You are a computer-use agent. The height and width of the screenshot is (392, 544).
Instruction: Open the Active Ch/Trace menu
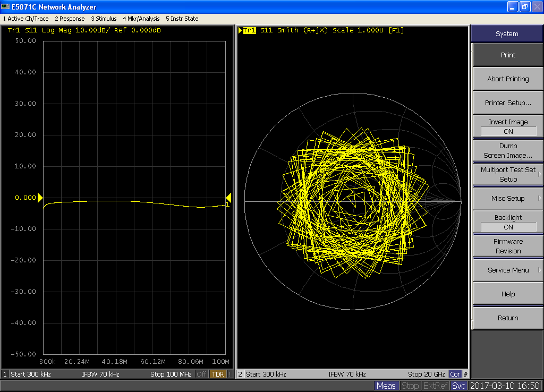click(x=25, y=19)
